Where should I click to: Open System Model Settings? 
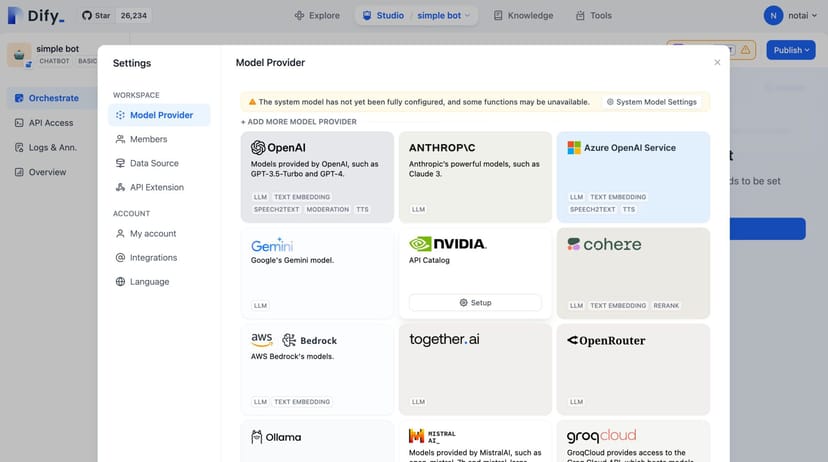pos(651,102)
